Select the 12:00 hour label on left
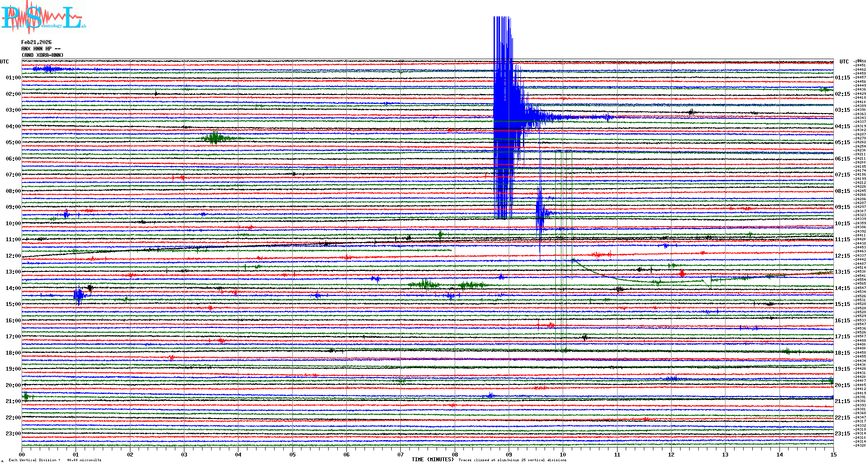The width and height of the screenshot is (868, 466). coord(13,256)
